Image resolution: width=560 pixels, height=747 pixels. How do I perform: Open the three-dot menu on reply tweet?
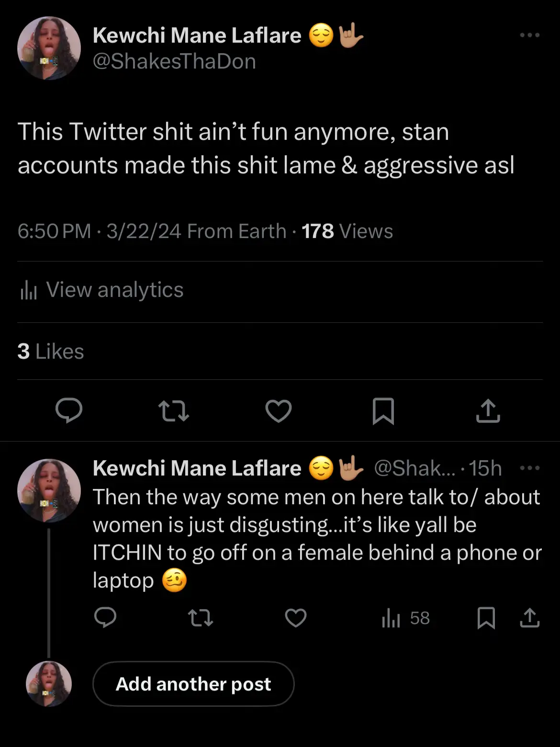coord(529,468)
